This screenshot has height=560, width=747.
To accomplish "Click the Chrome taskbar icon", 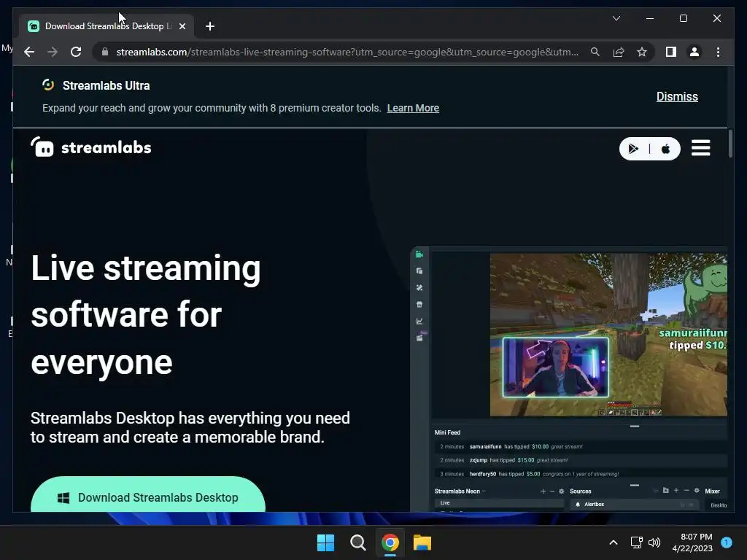I will tap(390, 542).
